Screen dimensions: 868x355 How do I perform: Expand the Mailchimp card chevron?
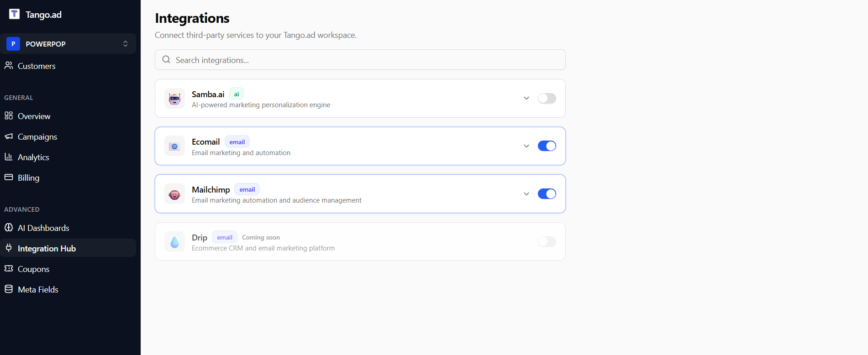click(x=526, y=194)
